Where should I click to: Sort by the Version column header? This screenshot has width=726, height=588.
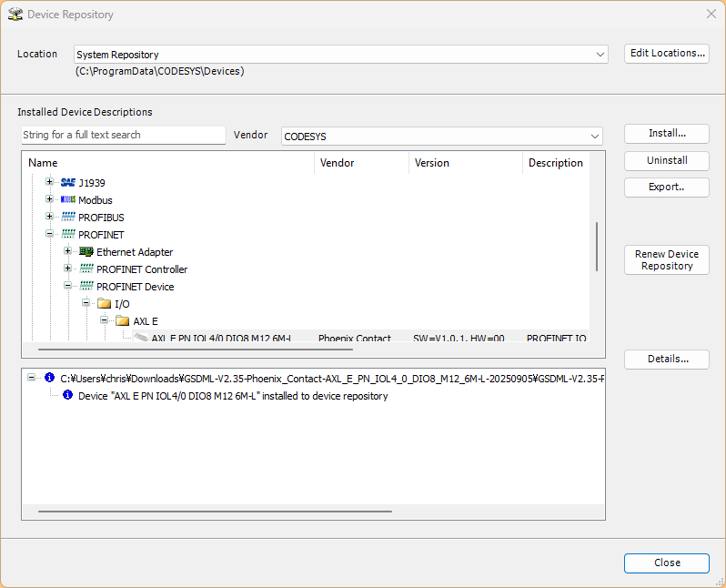pyautogui.click(x=431, y=163)
